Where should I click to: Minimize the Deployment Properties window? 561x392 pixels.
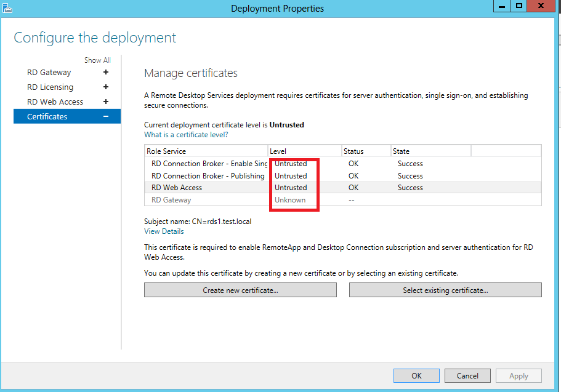pyautogui.click(x=502, y=6)
